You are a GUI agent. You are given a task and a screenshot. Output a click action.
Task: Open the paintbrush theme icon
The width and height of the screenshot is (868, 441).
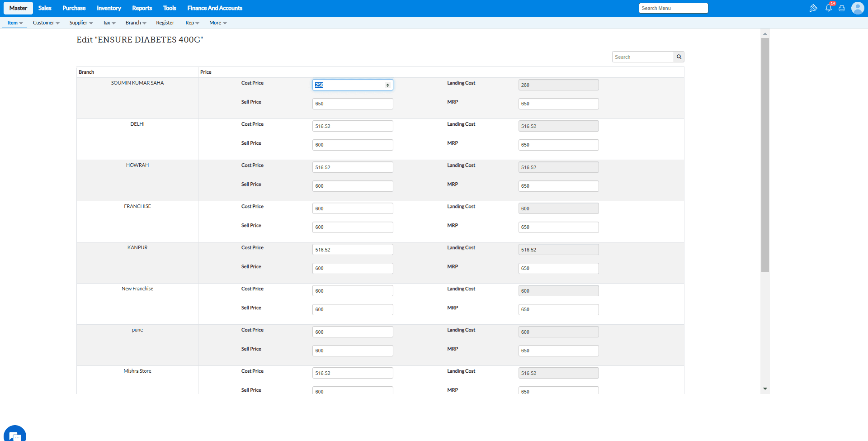pyautogui.click(x=813, y=8)
